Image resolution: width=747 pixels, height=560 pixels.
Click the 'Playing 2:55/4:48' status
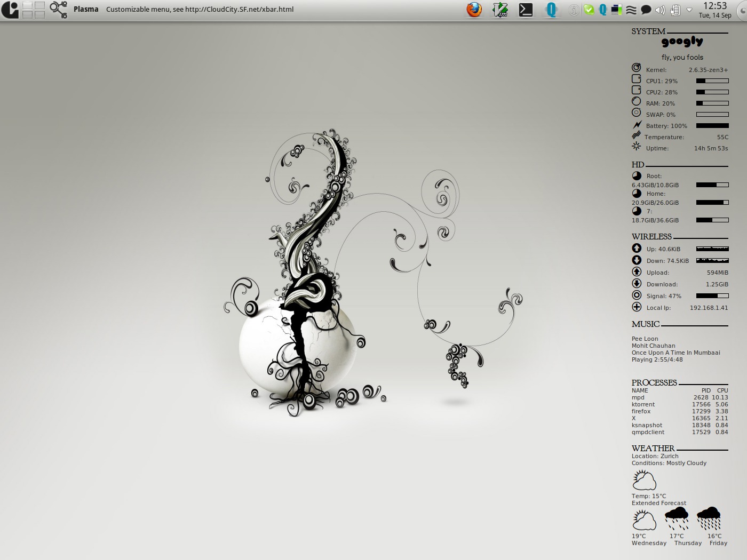coord(657,359)
